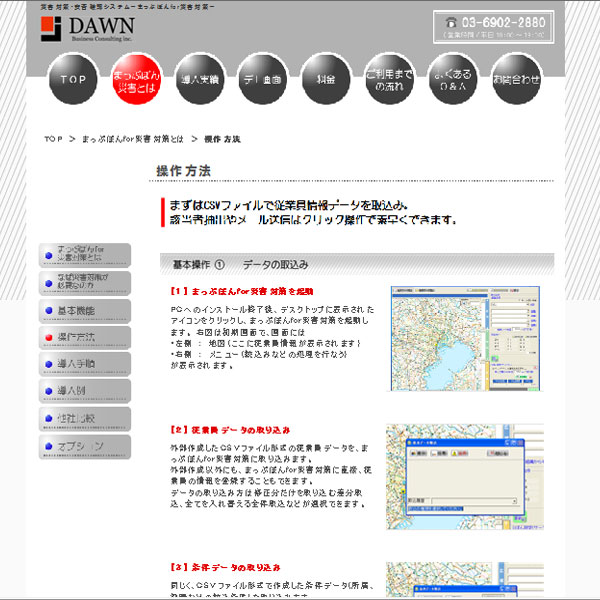Screen dimensions: 600x600
Task: Open the 導入実績 navigation circle
Action: point(200,79)
